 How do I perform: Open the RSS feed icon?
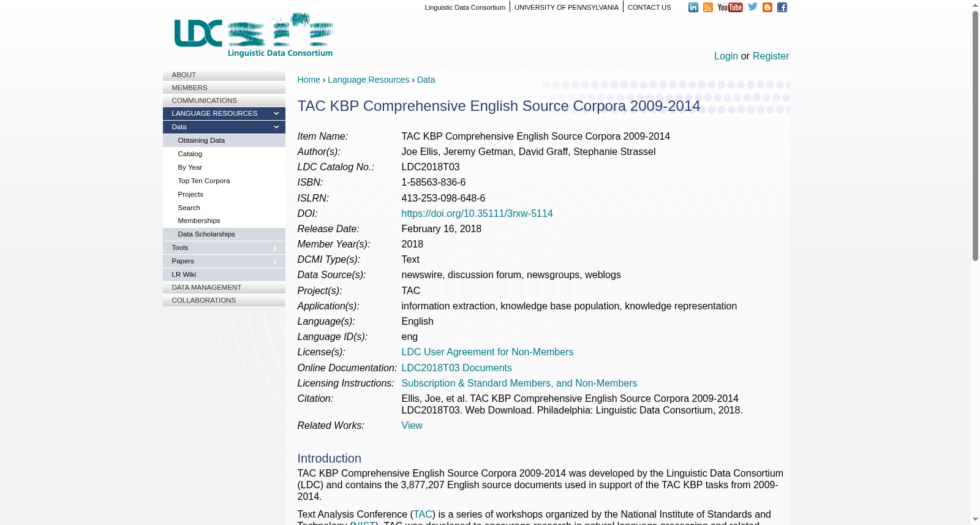coord(708,7)
